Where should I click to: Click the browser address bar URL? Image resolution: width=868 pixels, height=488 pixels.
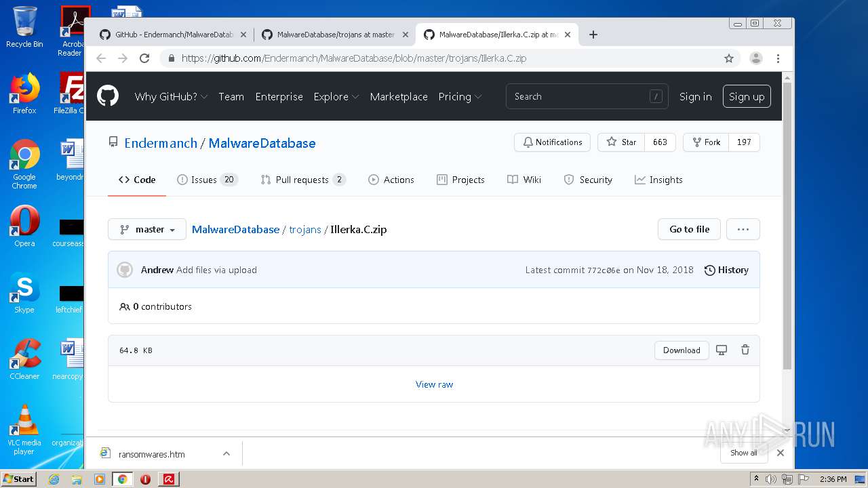click(354, 58)
